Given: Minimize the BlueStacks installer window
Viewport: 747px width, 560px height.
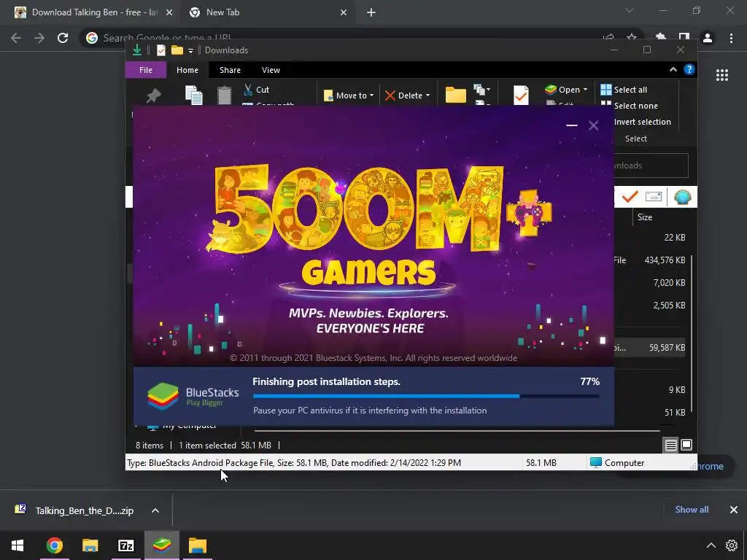Looking at the screenshot, I should tap(572, 125).
